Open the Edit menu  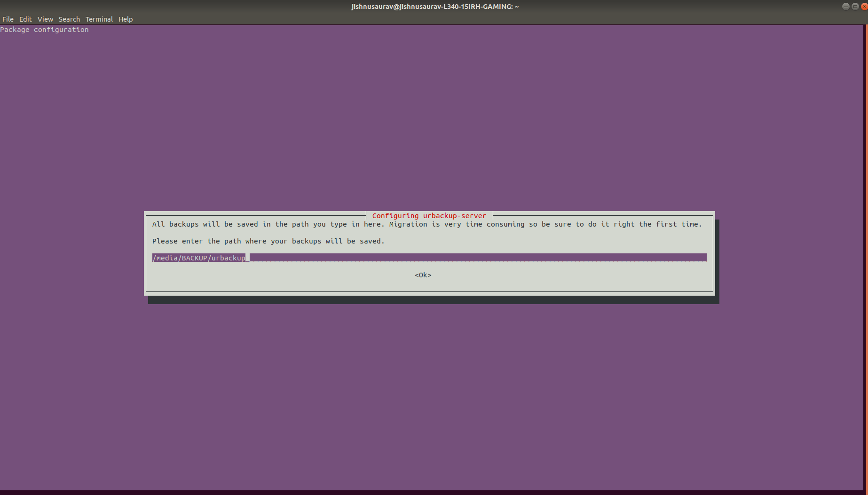point(25,19)
